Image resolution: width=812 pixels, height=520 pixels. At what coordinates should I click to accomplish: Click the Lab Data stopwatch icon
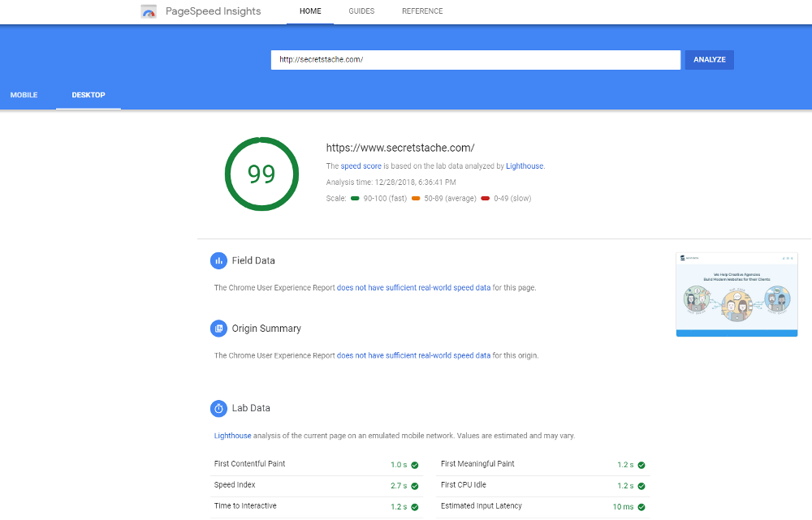[x=218, y=408]
